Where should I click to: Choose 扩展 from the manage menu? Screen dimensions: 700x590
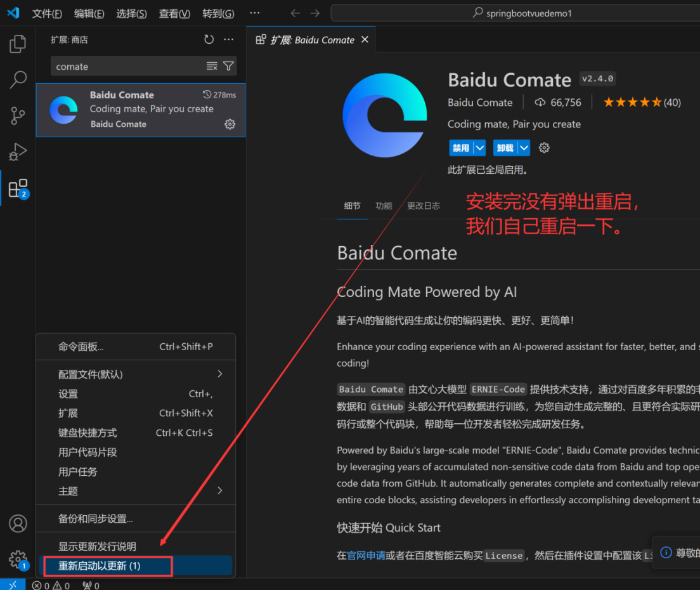pos(136,413)
